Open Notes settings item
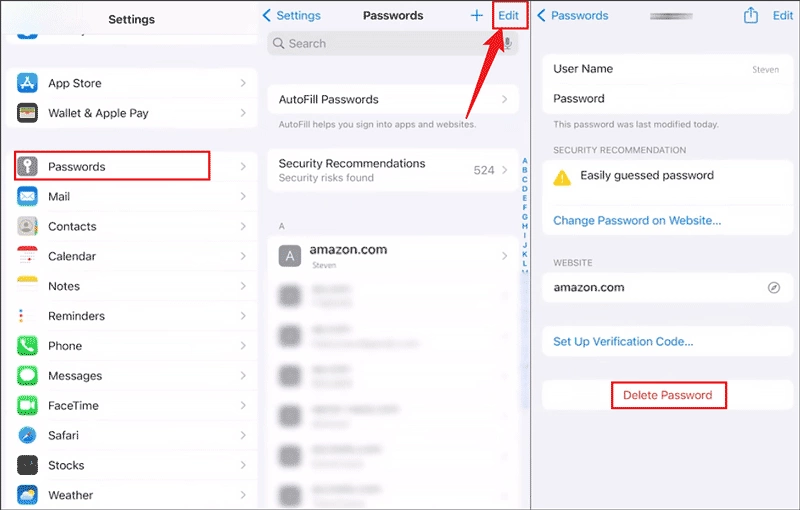The height and width of the screenshot is (510, 800). point(64,286)
